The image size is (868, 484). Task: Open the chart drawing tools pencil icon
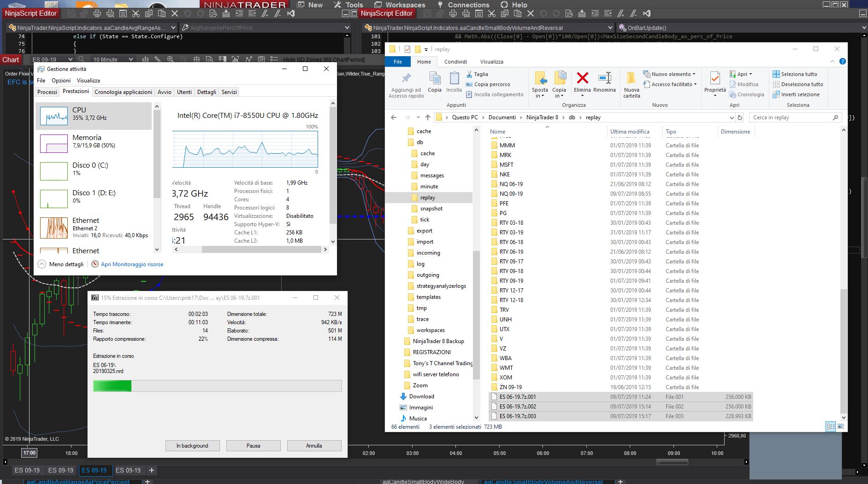pyautogui.click(x=158, y=59)
